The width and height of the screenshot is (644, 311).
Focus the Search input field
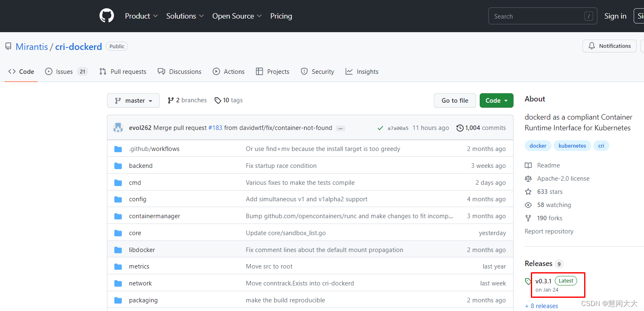(x=542, y=16)
